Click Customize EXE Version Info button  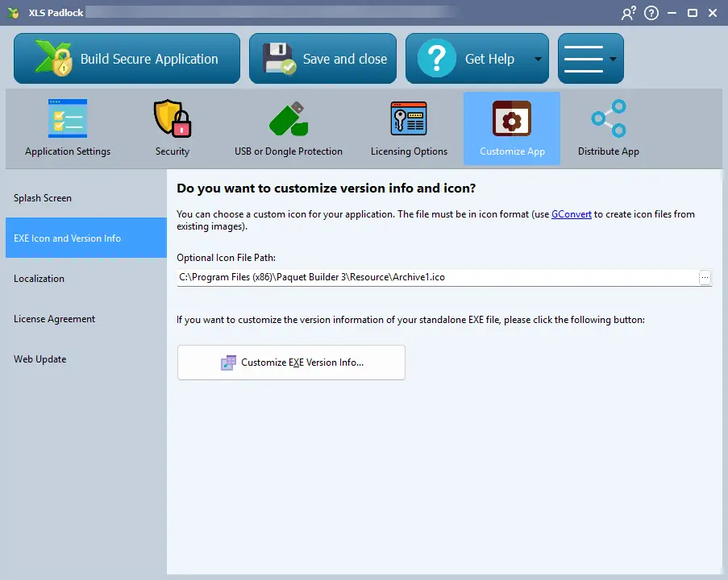pyautogui.click(x=291, y=362)
